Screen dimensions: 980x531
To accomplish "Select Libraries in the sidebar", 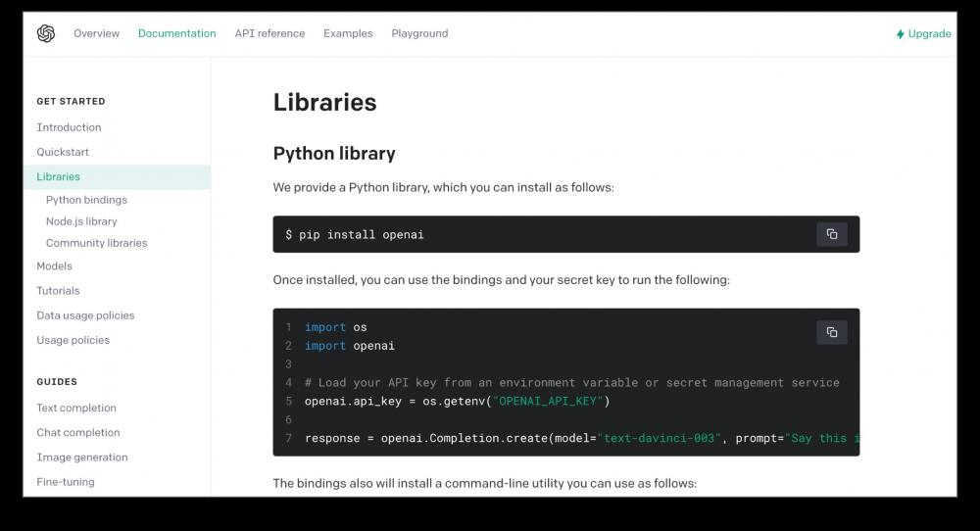I will coord(117,176).
